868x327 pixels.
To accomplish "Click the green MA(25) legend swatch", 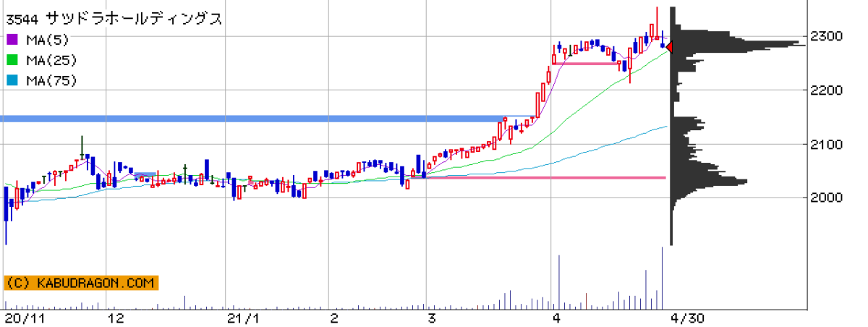I will click(x=14, y=60).
